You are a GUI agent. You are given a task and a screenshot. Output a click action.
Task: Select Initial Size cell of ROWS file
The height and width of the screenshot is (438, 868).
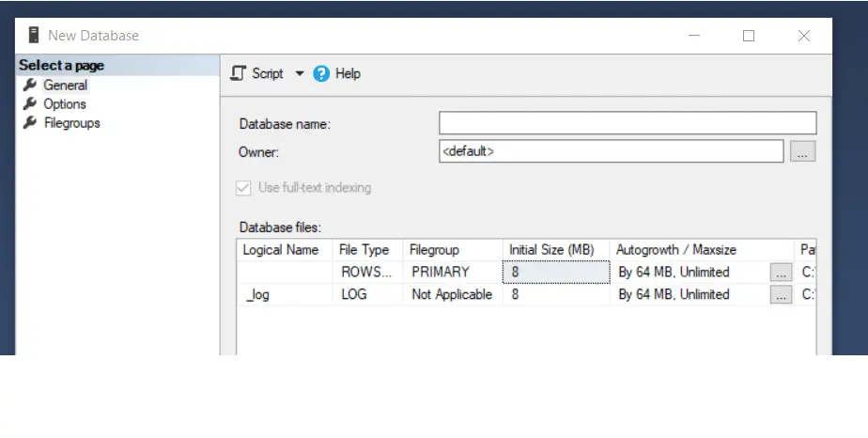(x=556, y=272)
